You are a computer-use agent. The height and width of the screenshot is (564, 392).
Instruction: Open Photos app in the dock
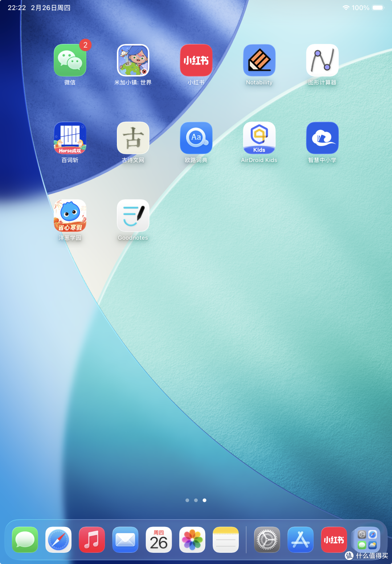(x=192, y=540)
